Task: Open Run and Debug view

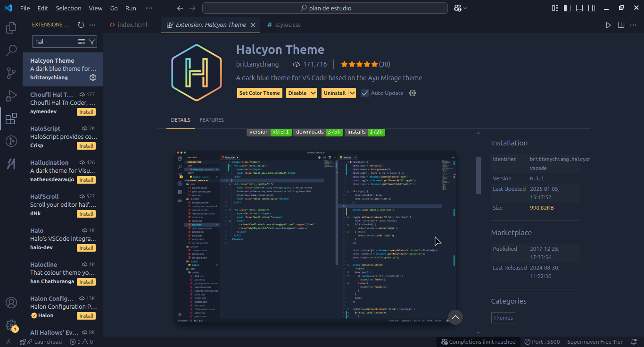Action: coord(11,96)
